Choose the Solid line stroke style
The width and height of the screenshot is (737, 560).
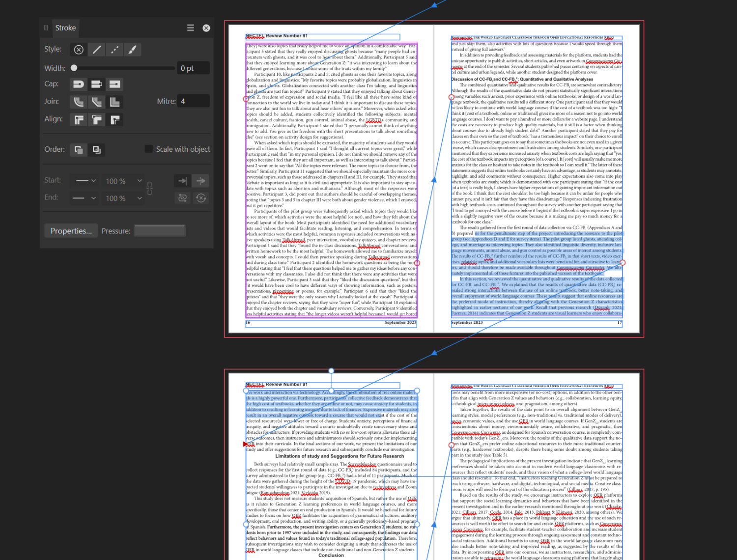point(97,50)
